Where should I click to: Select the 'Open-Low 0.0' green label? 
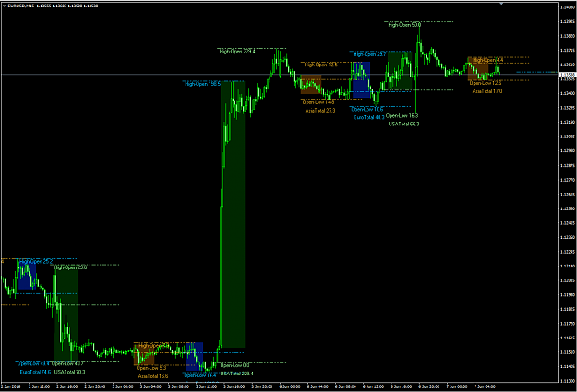[x=234, y=365]
